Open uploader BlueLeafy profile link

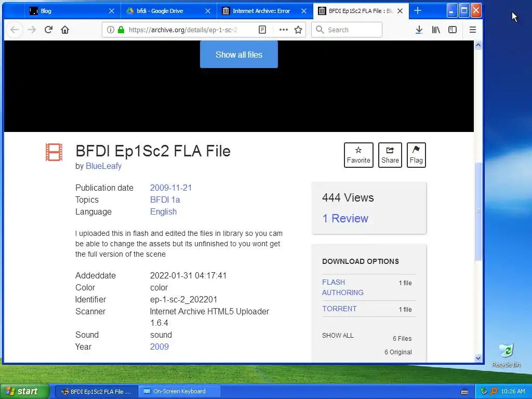[103, 166]
